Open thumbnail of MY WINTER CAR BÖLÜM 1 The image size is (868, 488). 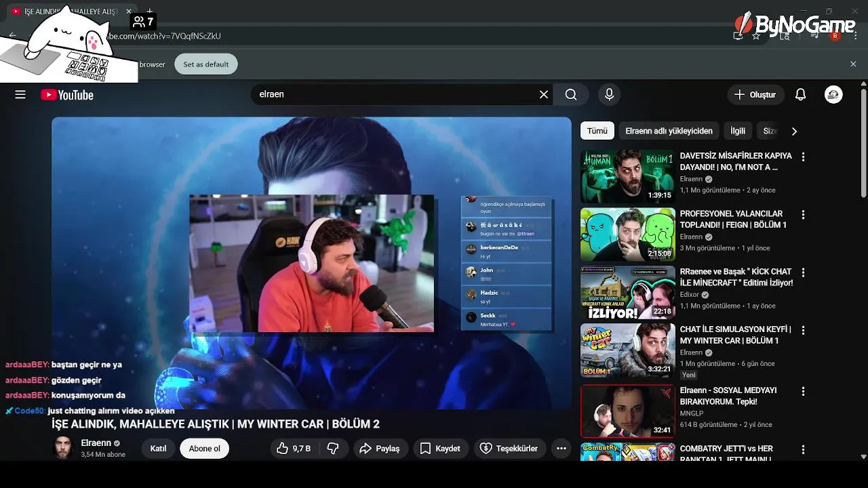click(628, 350)
